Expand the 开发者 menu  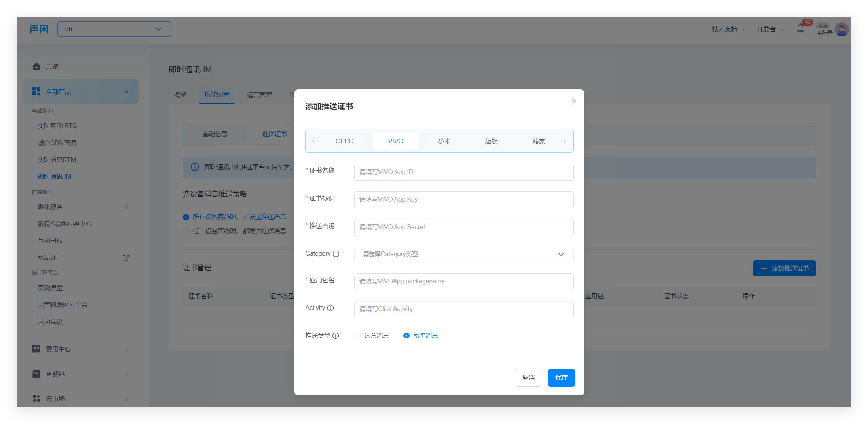tap(769, 29)
